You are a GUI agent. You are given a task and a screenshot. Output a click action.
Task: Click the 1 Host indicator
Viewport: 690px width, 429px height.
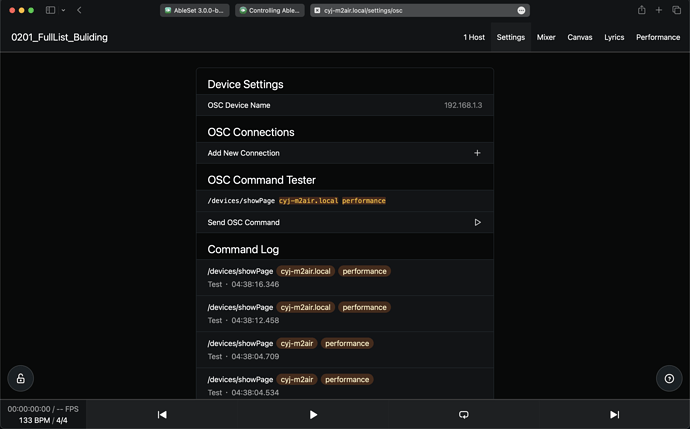click(x=474, y=37)
